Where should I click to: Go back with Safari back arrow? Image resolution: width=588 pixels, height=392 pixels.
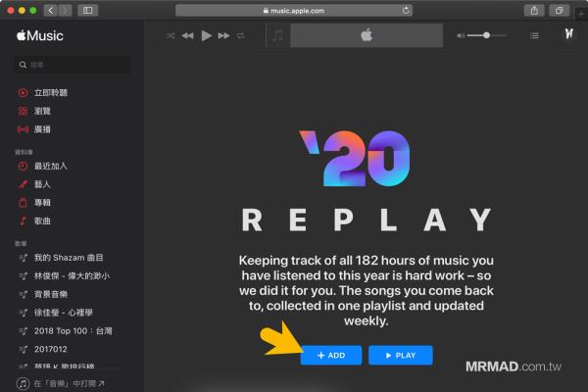(x=51, y=11)
